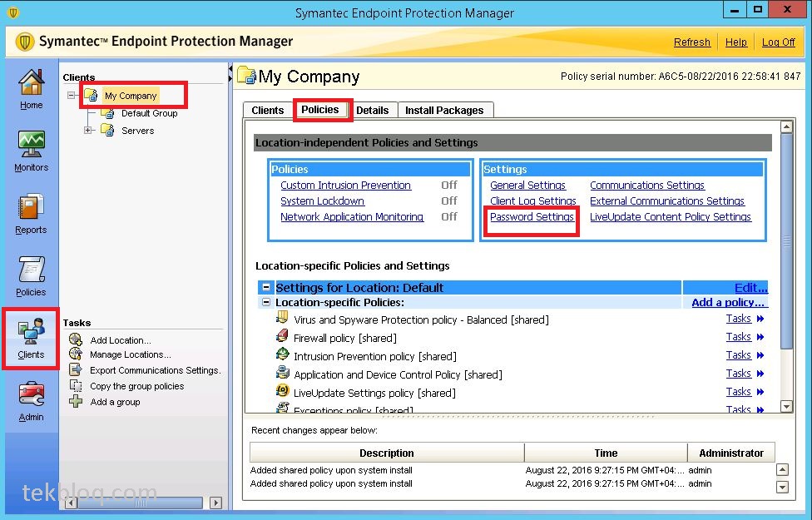Select the Firewall policy [shared] row text

(x=345, y=338)
